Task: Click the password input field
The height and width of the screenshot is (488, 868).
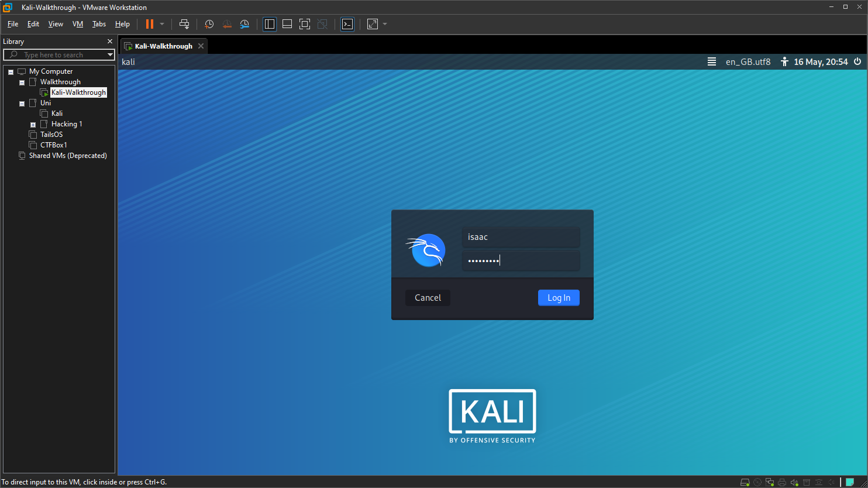Action: [521, 261]
